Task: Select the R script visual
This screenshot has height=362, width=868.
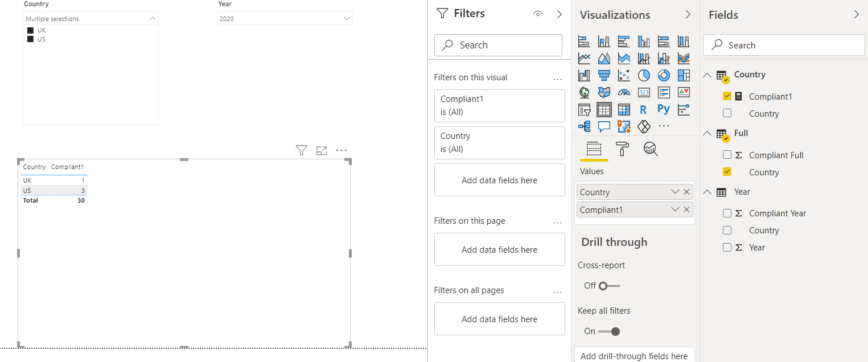Action: pos(644,109)
